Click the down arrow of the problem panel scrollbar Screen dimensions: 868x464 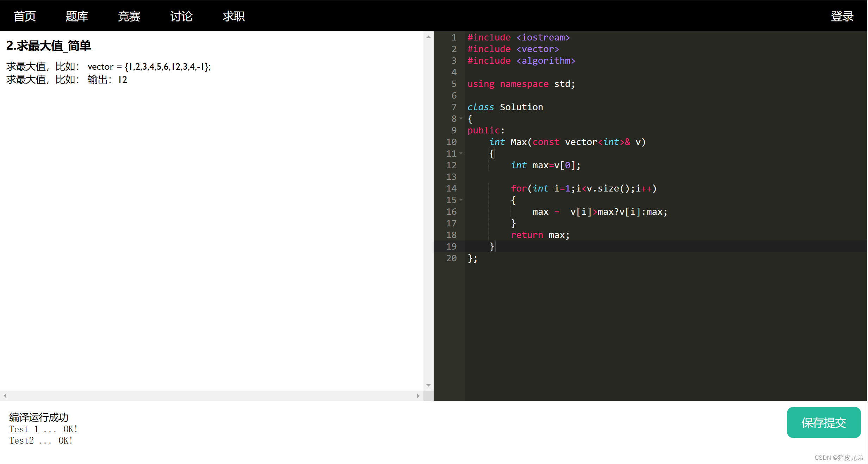(x=428, y=385)
